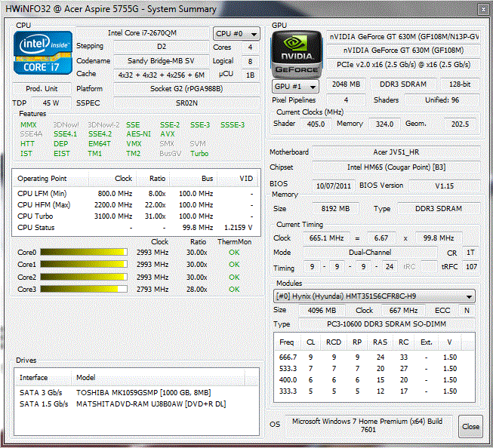Click the 666.7 frequency timing row
This screenshot has height=448, width=493.
(x=374, y=357)
